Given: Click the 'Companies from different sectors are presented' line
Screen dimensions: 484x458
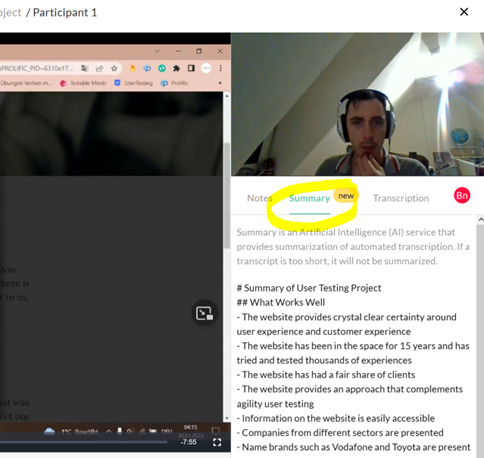Looking at the screenshot, I should 340,433.
